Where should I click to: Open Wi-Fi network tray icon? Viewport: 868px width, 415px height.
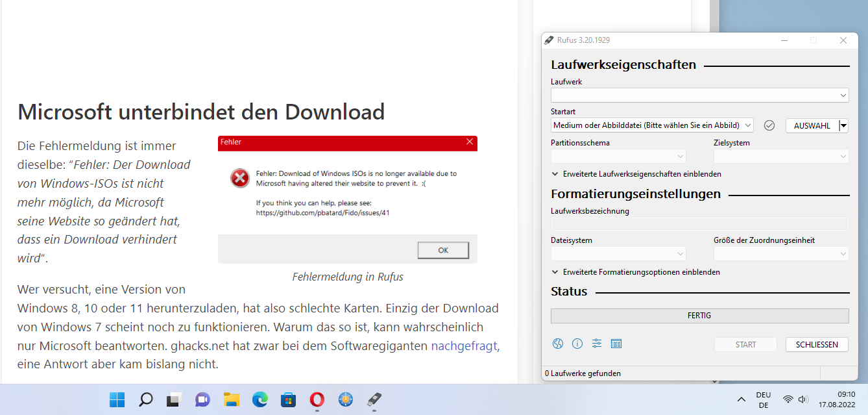click(788, 399)
